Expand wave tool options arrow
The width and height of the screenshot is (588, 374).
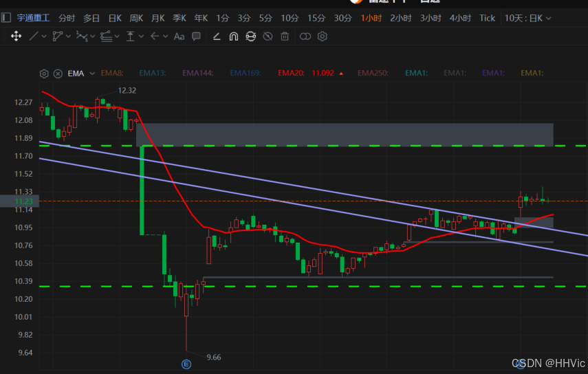point(93,36)
